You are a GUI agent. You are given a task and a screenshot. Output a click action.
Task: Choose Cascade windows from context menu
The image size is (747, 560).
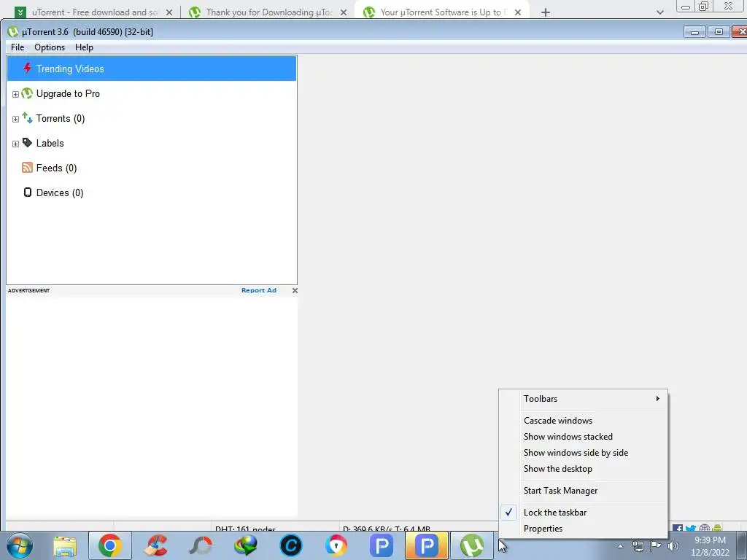point(583,421)
